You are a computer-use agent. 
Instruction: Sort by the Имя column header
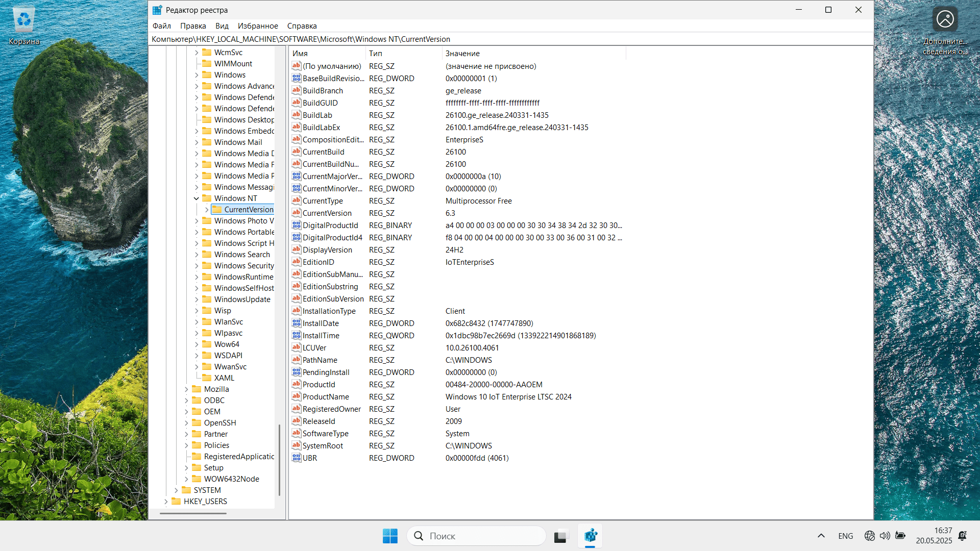click(x=327, y=53)
